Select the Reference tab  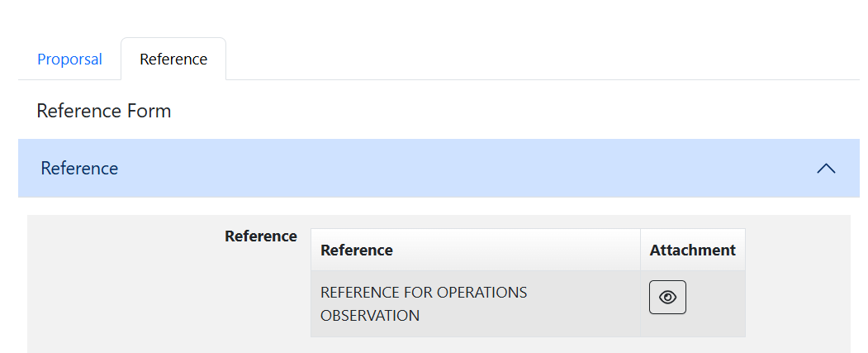pyautogui.click(x=173, y=60)
